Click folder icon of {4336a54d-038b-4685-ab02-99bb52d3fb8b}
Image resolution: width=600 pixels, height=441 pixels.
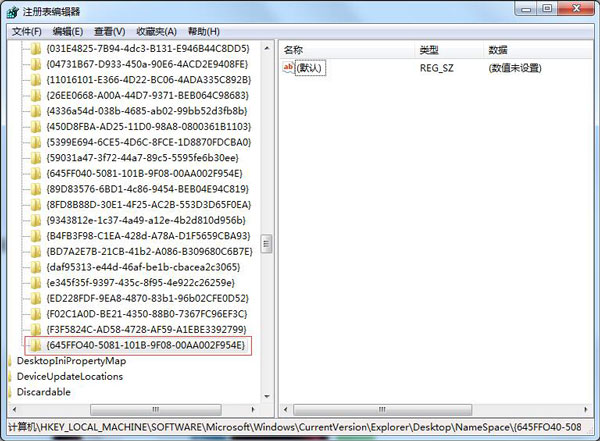[x=36, y=111]
